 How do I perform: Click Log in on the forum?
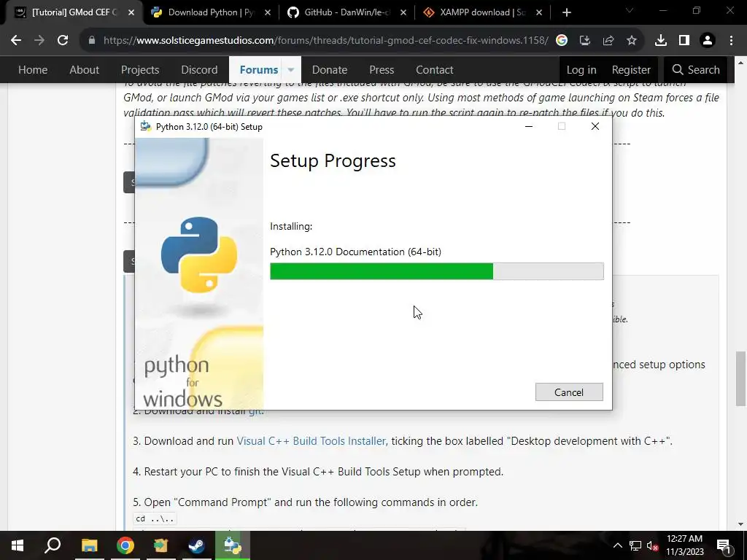[581, 70]
